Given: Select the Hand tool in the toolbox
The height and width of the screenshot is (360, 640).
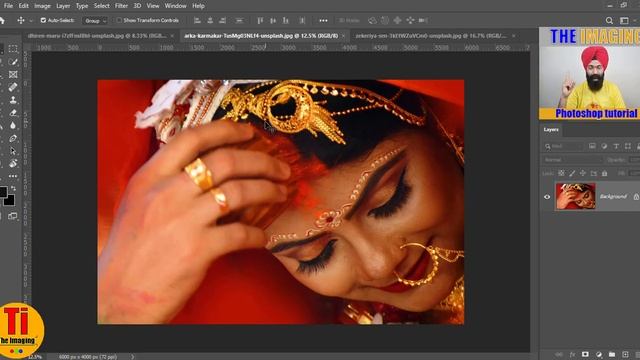Looking at the screenshot, I should [13, 164].
